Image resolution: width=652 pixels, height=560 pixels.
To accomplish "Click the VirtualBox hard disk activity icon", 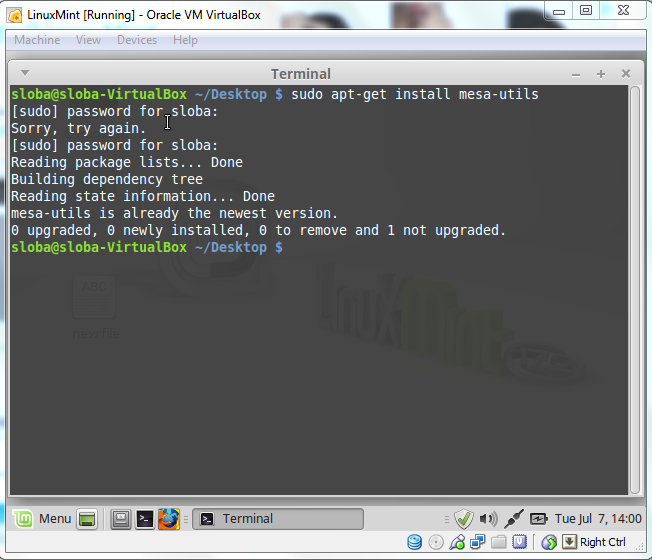I will point(415,542).
